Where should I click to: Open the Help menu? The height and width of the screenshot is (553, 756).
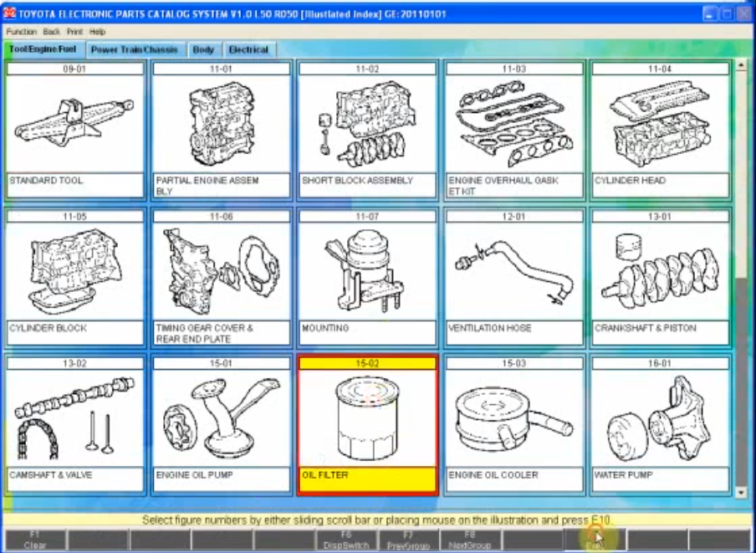click(97, 32)
